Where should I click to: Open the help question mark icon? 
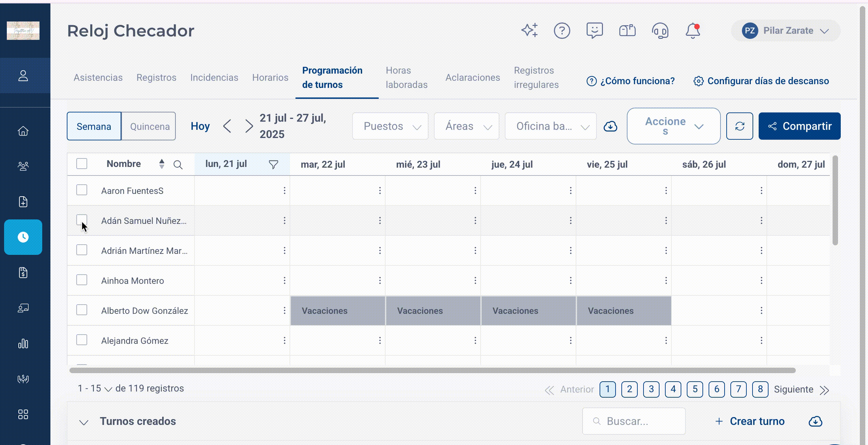click(562, 31)
